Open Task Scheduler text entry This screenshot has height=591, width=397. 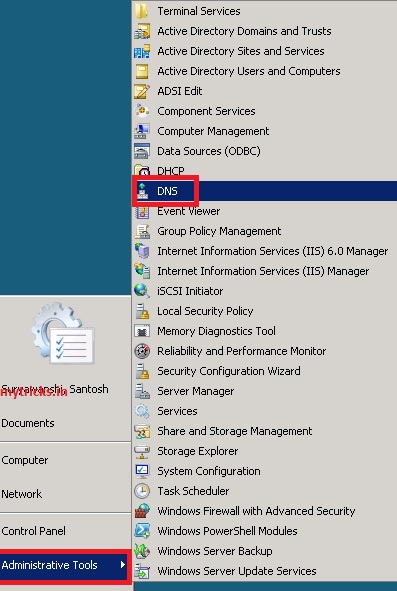[193, 491]
